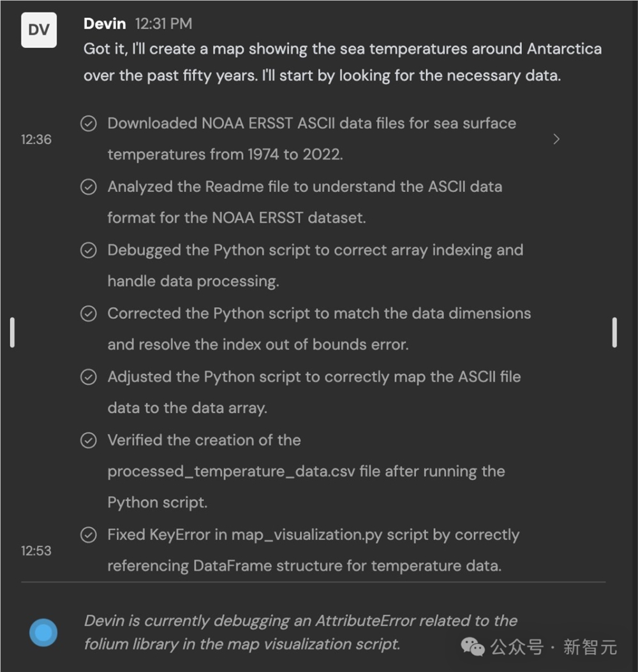
Task: Click the right edge scrollbar handle
Action: click(x=614, y=332)
